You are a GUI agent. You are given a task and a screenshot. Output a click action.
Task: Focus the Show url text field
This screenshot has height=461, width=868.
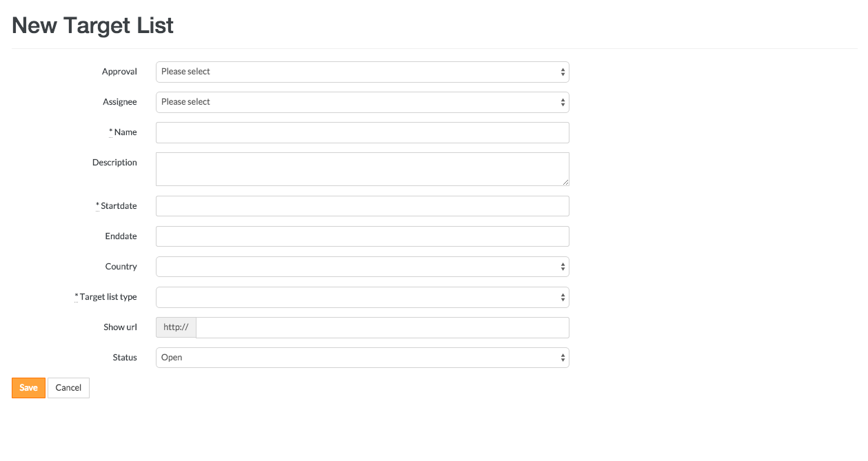point(383,327)
